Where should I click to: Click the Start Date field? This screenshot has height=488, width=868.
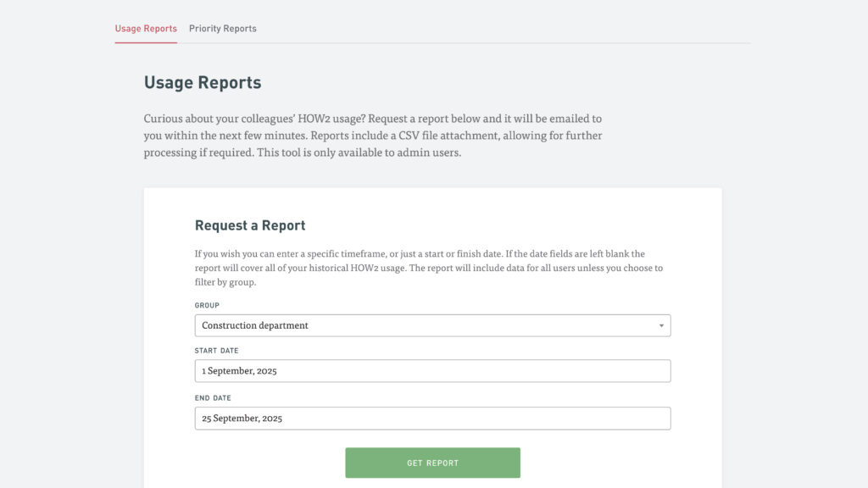tap(432, 371)
